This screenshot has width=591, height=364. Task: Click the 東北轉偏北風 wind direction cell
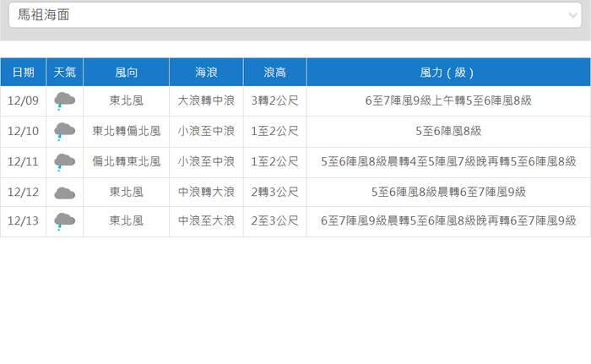pos(126,132)
